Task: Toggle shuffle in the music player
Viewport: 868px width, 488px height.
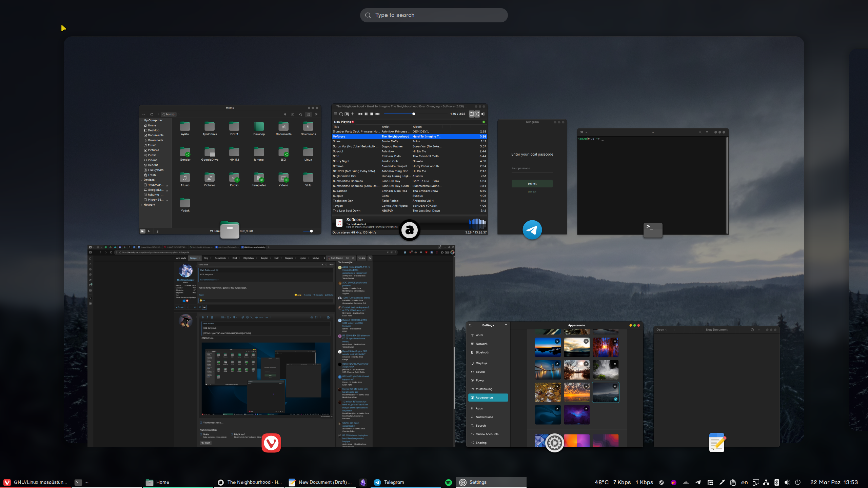Action: point(477,114)
